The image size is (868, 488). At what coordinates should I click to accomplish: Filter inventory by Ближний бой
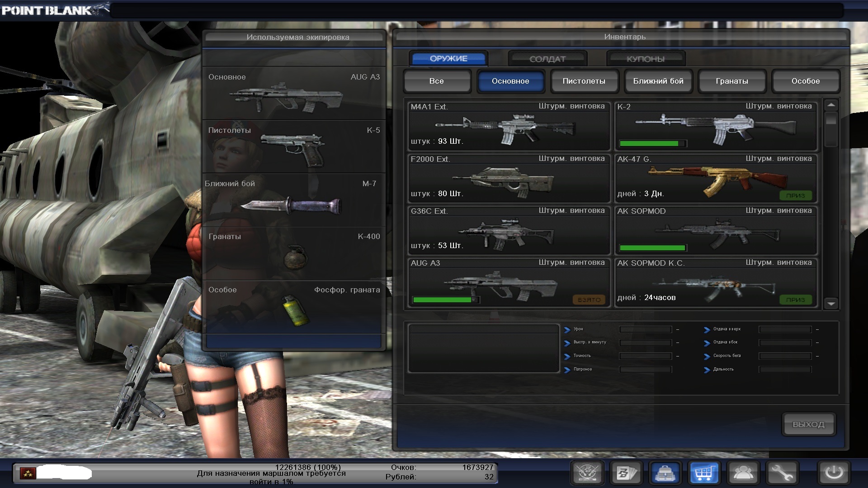[x=658, y=81]
